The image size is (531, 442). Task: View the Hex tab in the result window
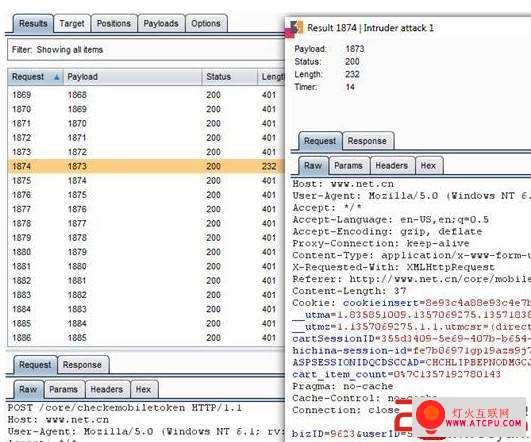(x=428, y=166)
